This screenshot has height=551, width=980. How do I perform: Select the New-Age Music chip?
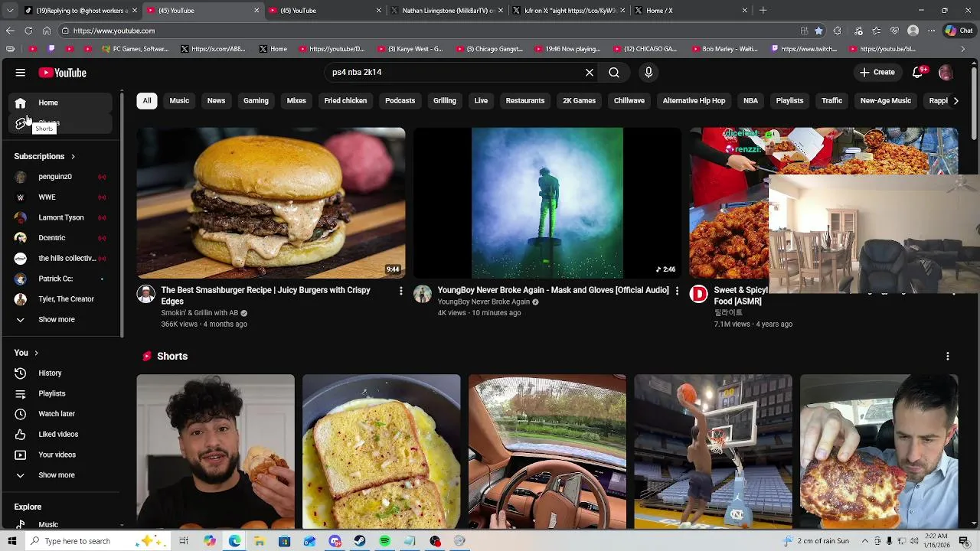[886, 100]
